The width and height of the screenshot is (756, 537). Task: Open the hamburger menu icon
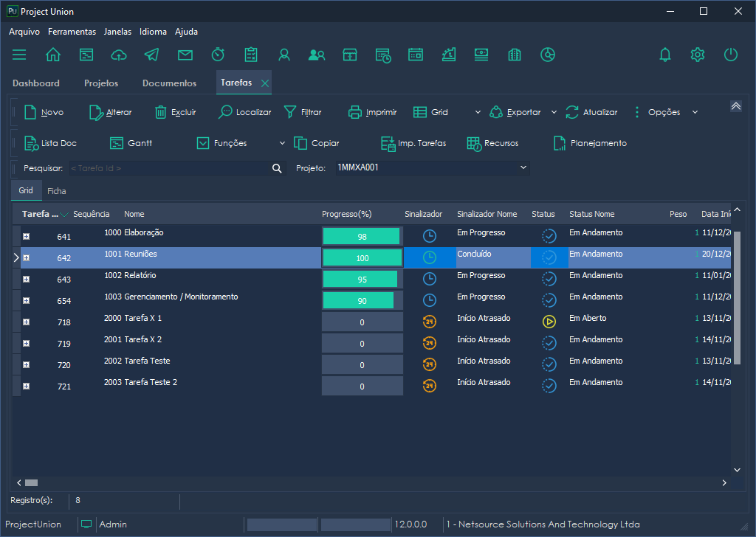point(19,55)
